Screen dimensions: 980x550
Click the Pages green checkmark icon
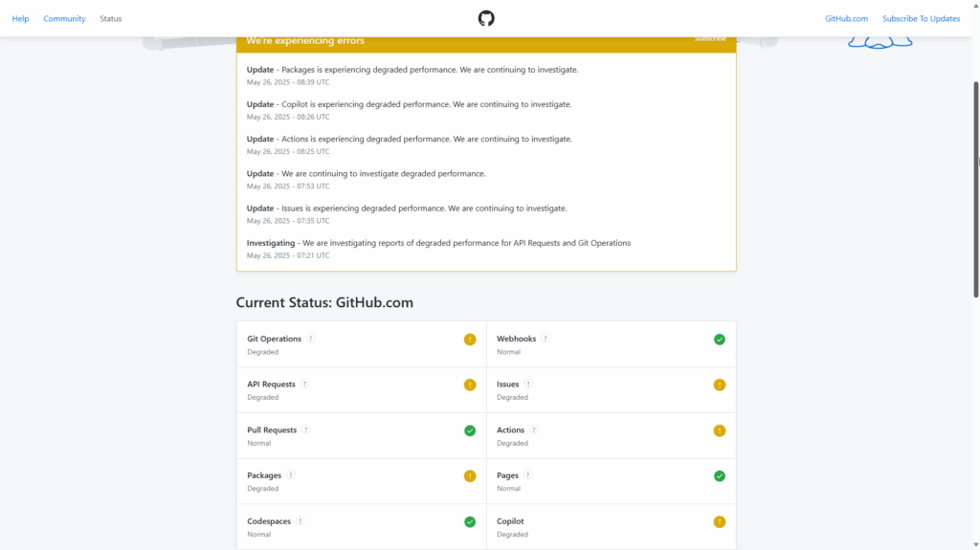tap(720, 476)
